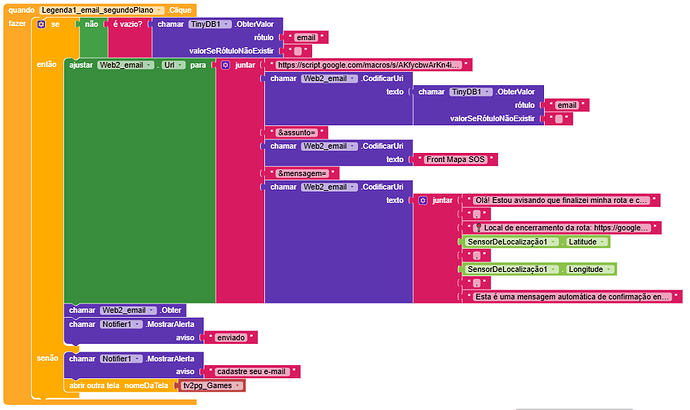Select the 'Olá! Estou avisando' text block
The image size is (690, 410).
click(561, 200)
